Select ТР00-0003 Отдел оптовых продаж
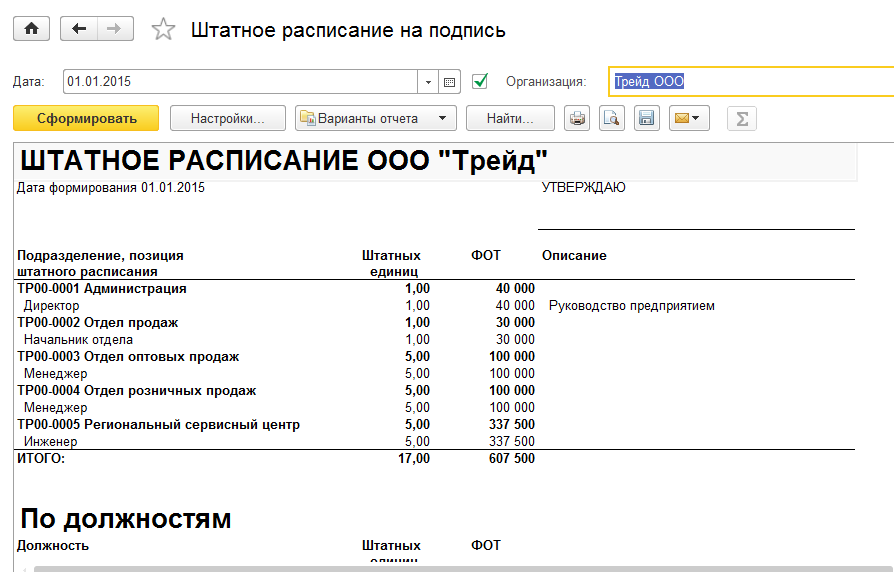 click(128, 357)
